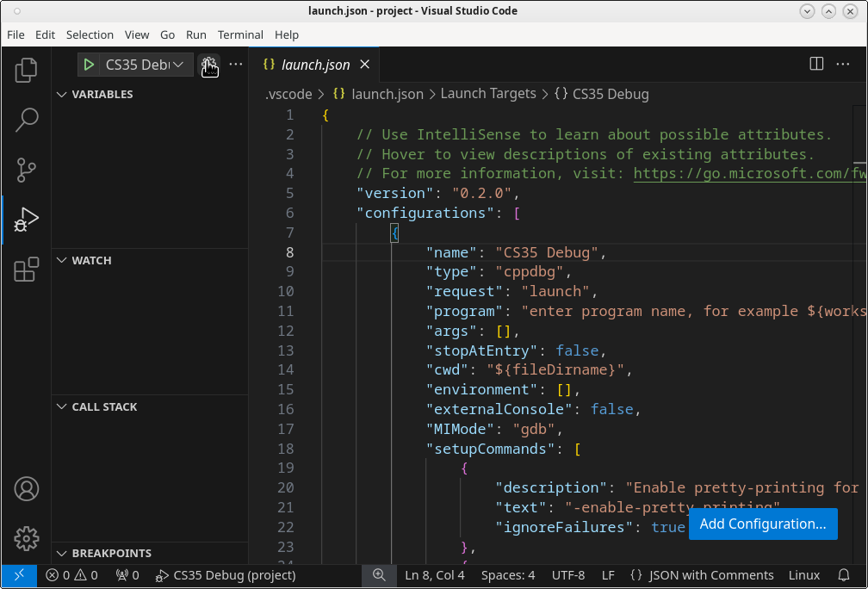The width and height of the screenshot is (868, 589).
Task: Change file encoding UTF-8
Action: pos(568,575)
